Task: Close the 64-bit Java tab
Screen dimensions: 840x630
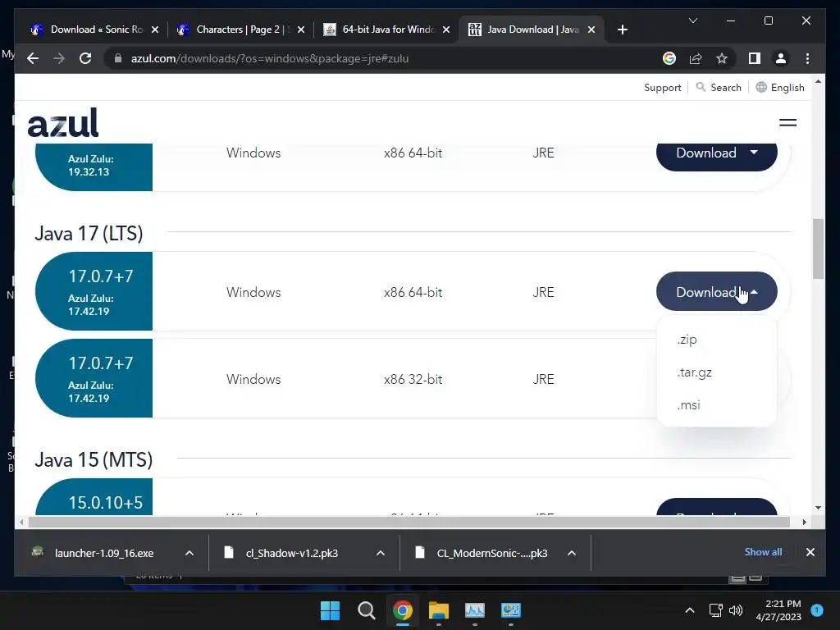Action: pos(446,30)
